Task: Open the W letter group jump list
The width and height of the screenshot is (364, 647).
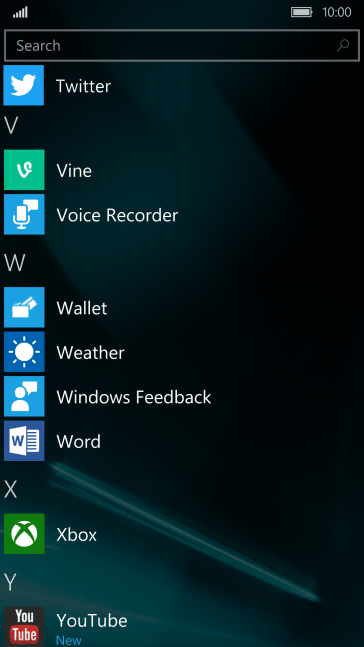Action: [x=14, y=263]
